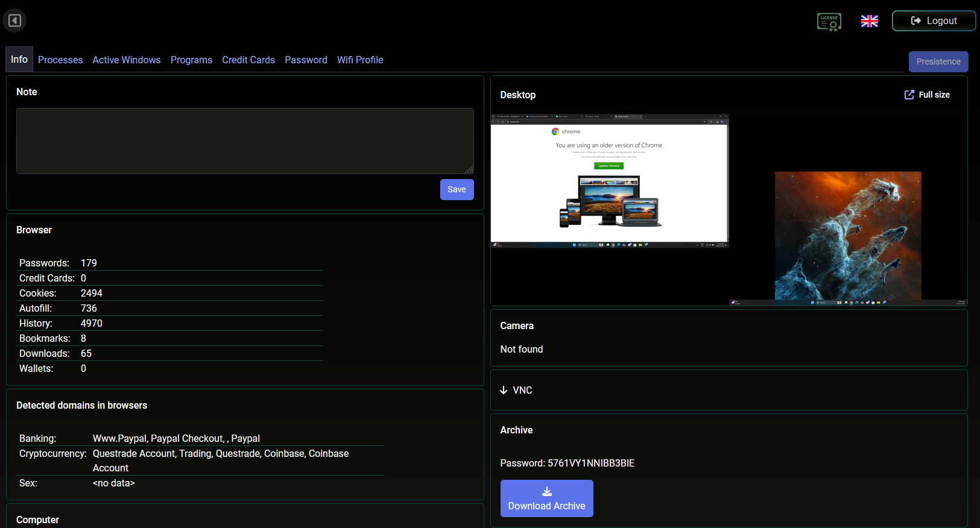Click the Credit Cards: row in Browser panel
Viewport: 980px width, 528px height.
169,278
